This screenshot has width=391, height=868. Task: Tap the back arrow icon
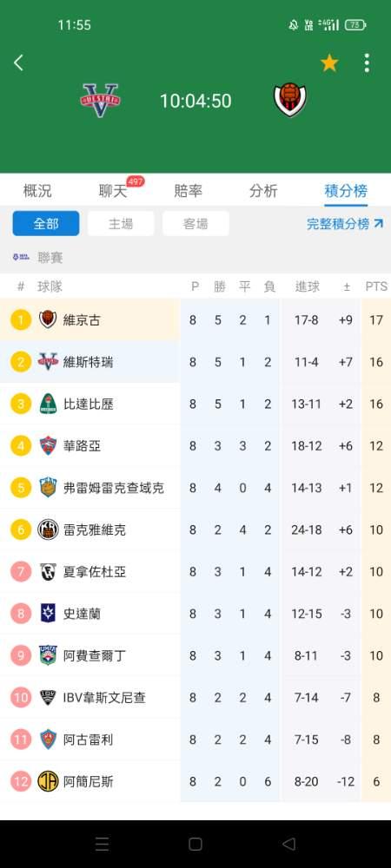[18, 62]
